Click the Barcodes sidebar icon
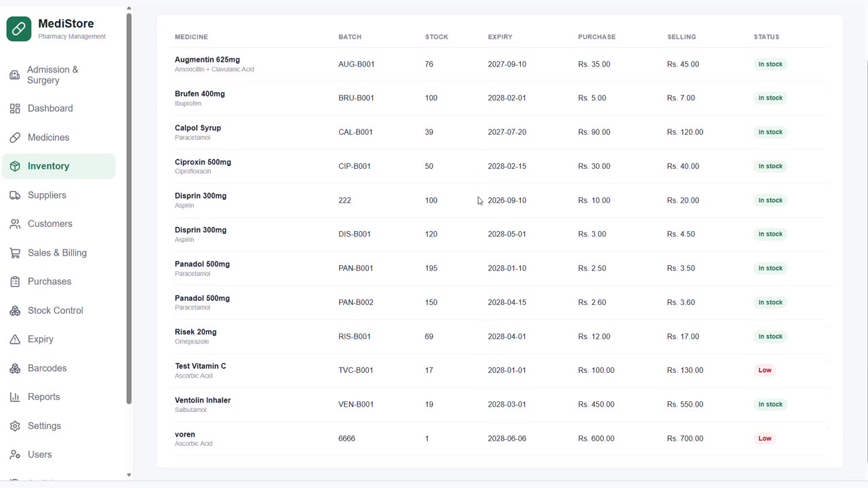 point(15,368)
